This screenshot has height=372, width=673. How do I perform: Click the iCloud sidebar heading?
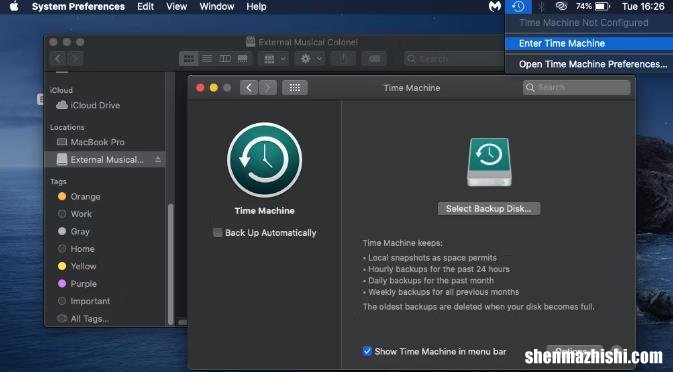click(61, 90)
